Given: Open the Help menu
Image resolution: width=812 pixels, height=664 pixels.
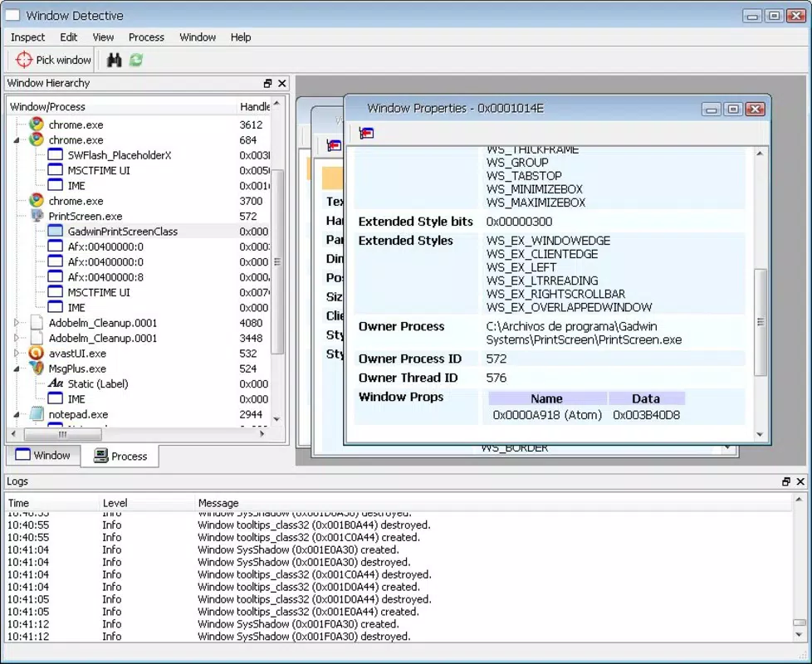Looking at the screenshot, I should point(240,37).
